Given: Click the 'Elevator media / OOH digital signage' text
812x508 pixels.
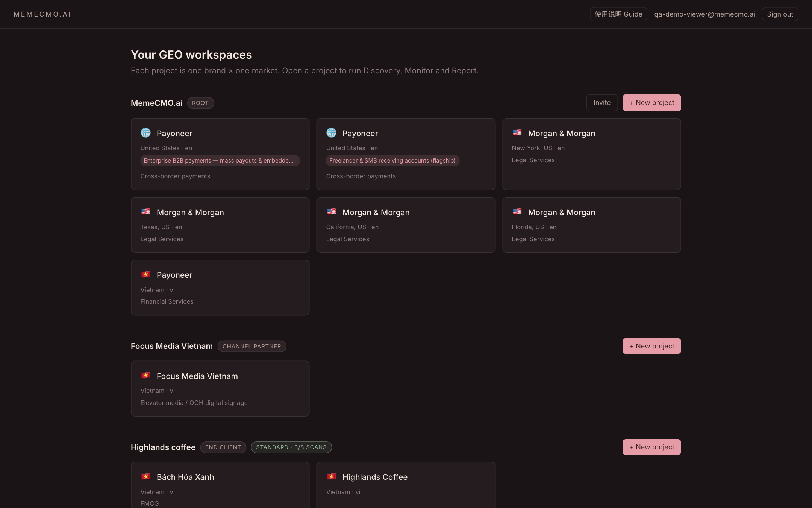Looking at the screenshot, I should click(194, 403).
